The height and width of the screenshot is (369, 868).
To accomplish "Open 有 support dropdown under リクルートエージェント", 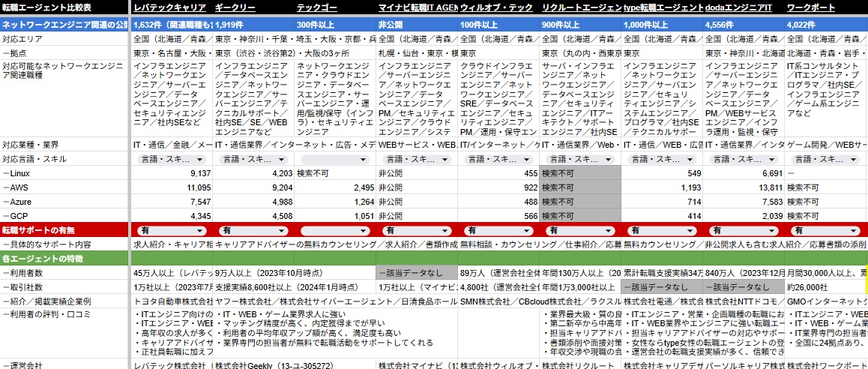I will [580, 230].
